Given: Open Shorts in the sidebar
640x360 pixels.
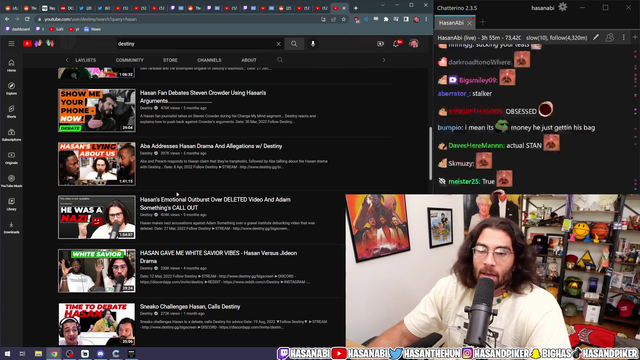Looking at the screenshot, I should point(11,111).
